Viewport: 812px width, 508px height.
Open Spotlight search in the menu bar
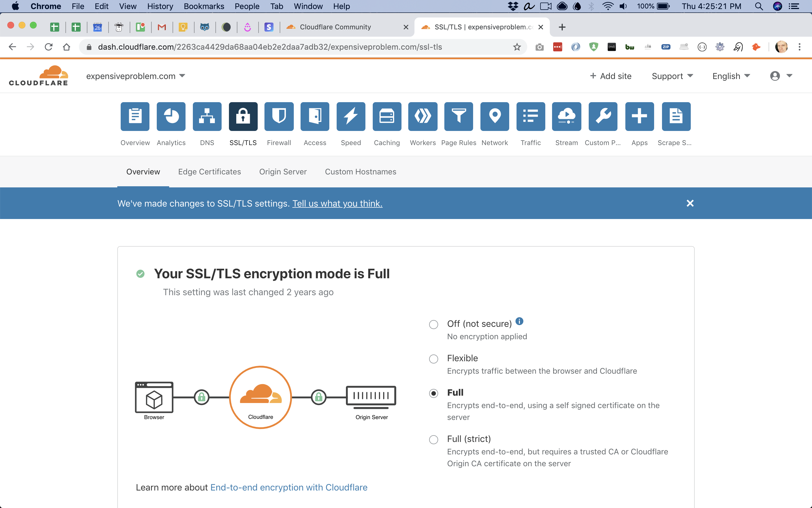point(759,6)
